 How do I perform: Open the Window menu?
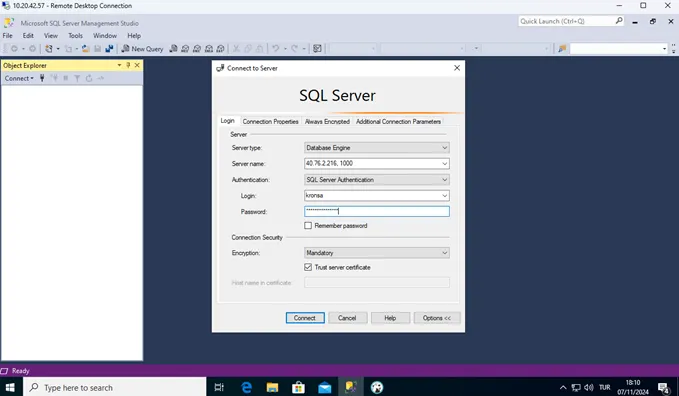click(x=105, y=36)
